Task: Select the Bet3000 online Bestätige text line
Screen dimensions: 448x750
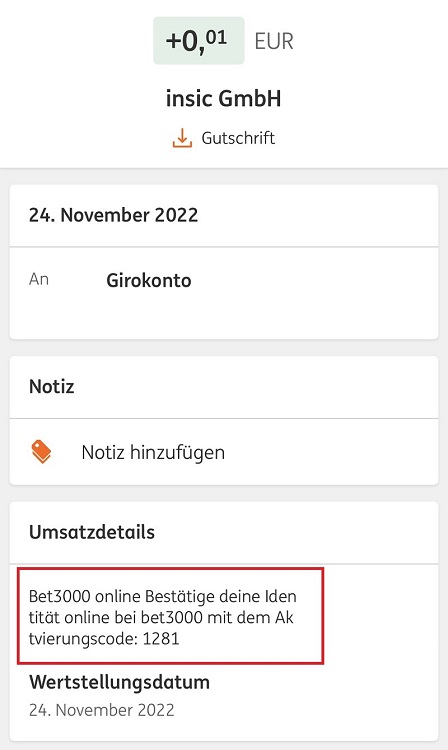Action: point(163,596)
